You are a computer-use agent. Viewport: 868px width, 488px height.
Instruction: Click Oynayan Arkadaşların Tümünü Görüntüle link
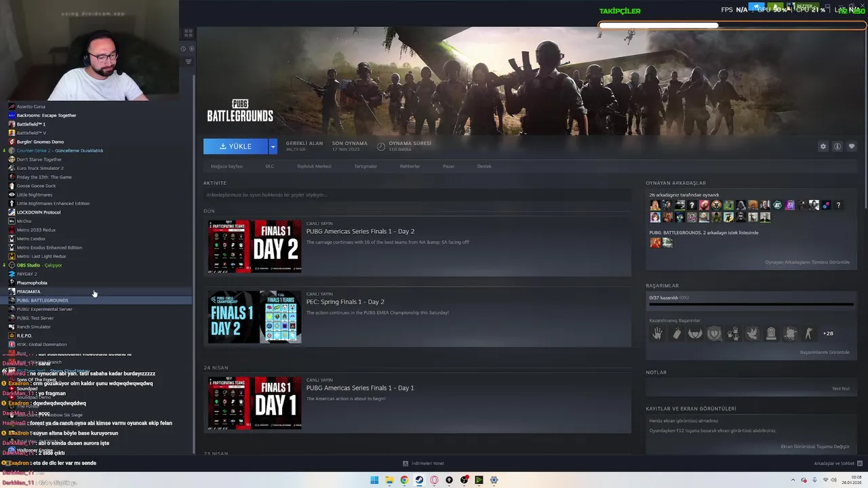[x=807, y=262]
